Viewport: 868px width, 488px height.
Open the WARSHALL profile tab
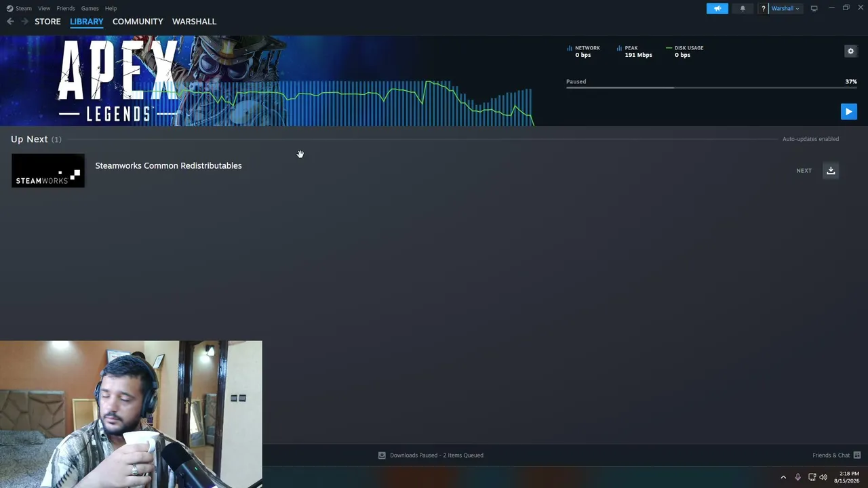click(x=194, y=22)
